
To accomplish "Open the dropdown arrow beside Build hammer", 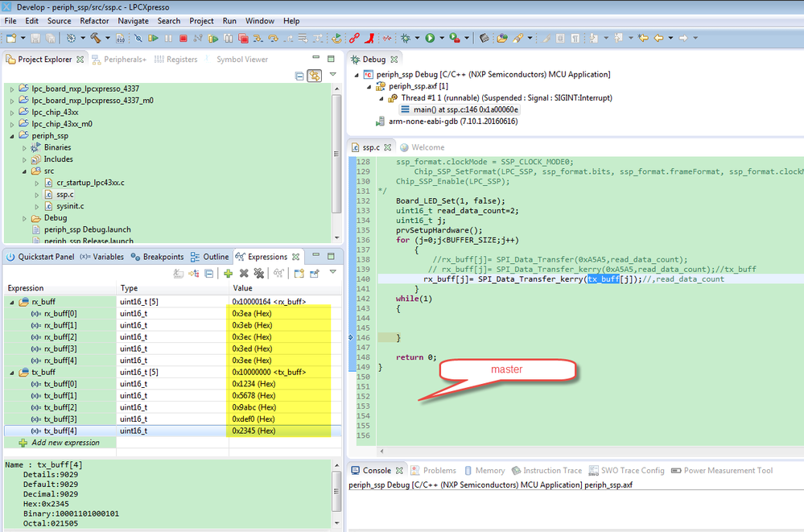I will tap(108, 38).
